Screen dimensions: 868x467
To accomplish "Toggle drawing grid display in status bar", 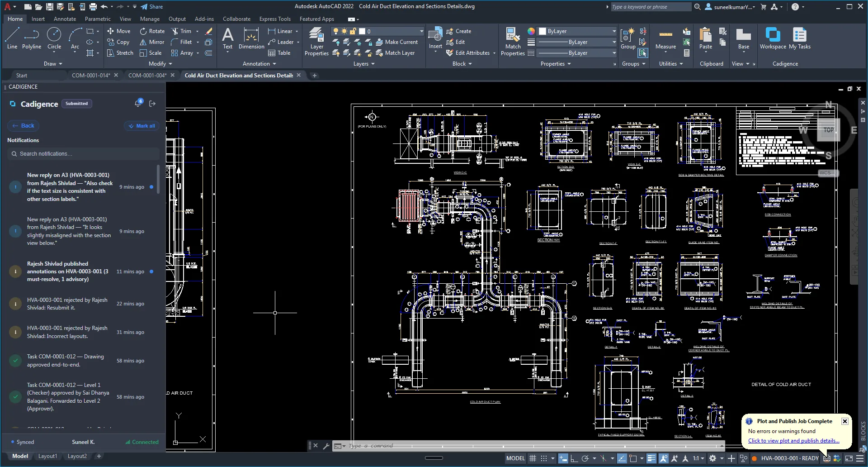I will [x=533, y=458].
